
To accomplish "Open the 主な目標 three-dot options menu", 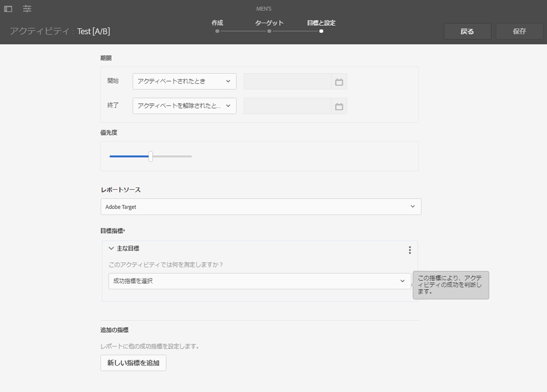I will (x=410, y=250).
